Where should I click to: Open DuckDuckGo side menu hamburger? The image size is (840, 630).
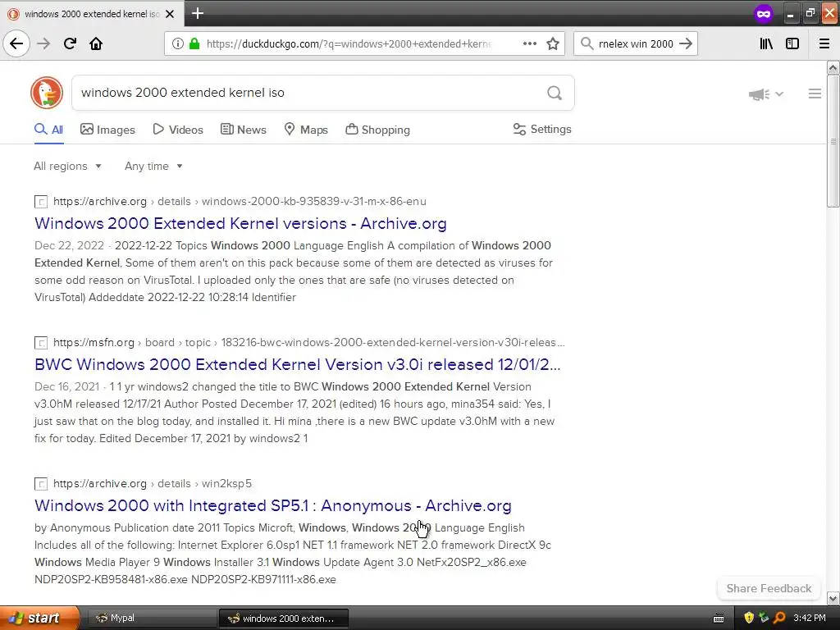pos(815,94)
